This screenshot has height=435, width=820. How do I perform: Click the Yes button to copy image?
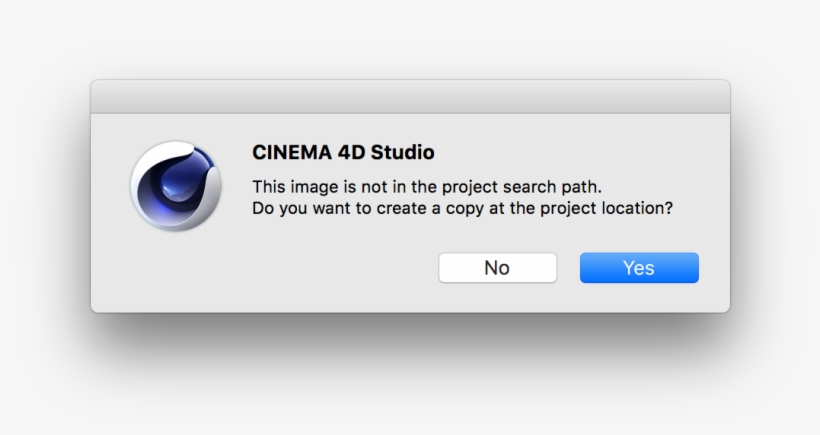coord(639,268)
